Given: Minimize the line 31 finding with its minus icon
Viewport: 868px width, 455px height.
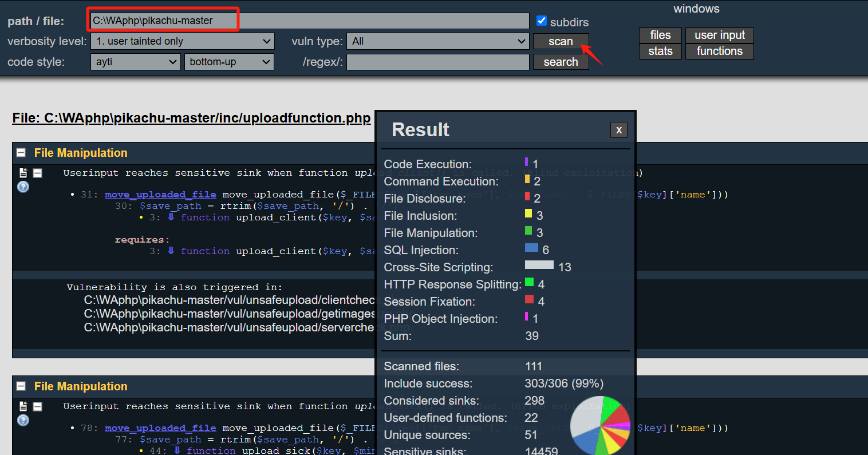Looking at the screenshot, I should pyautogui.click(x=38, y=173).
